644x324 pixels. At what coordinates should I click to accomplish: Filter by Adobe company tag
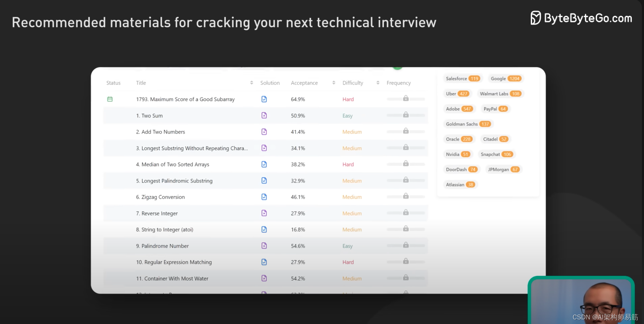pos(459,109)
